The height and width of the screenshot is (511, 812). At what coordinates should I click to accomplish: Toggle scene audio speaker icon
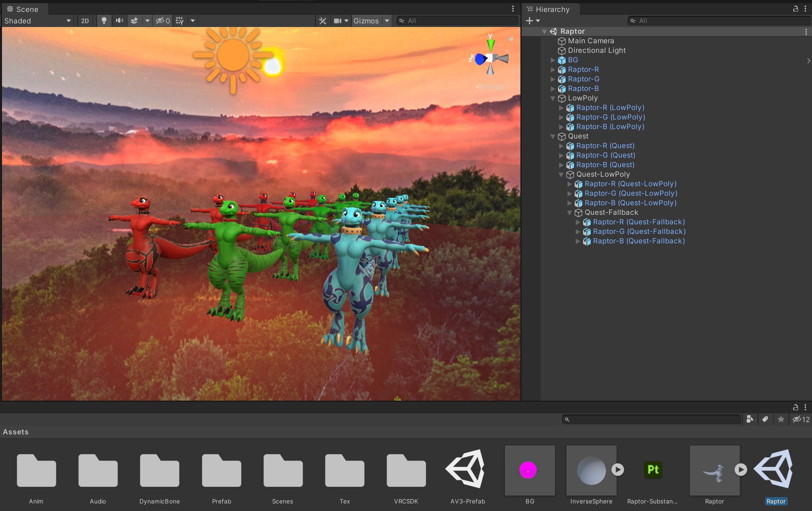pos(119,21)
